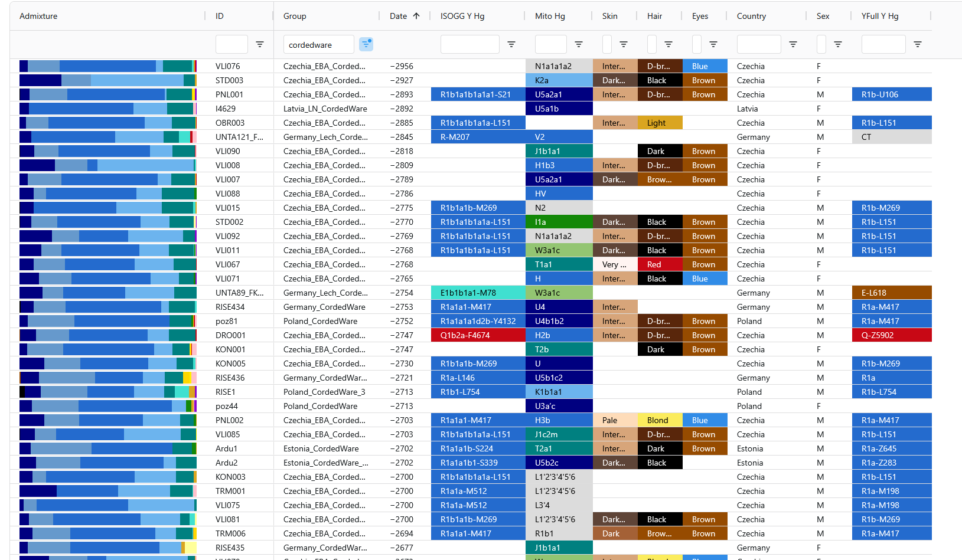Select the R1a1a1a1d2b-Y4132 cell

coord(478,321)
